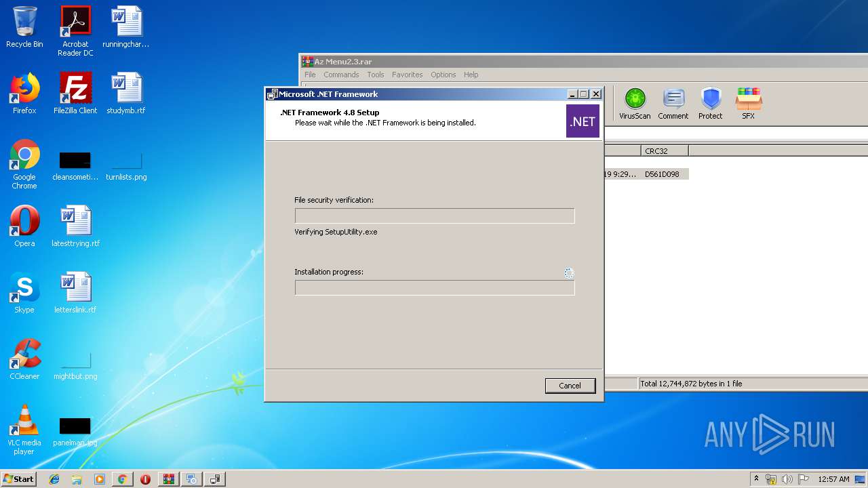Select the letterslink.rtf desktop file
The width and height of the screenshot is (868, 488).
[x=75, y=293]
